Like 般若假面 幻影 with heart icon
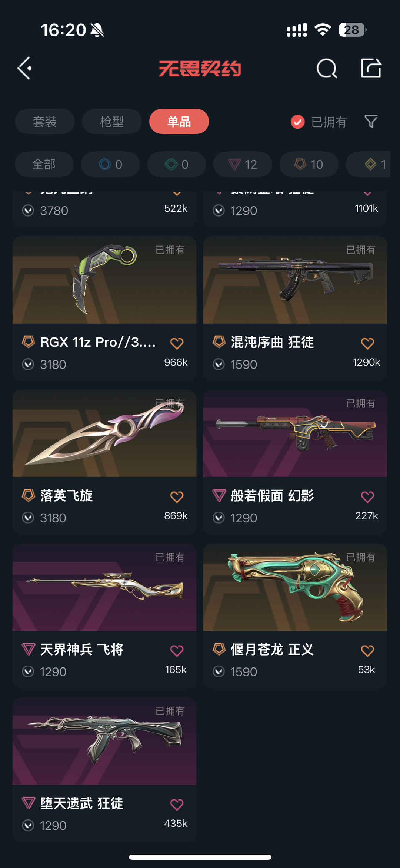 (x=367, y=497)
